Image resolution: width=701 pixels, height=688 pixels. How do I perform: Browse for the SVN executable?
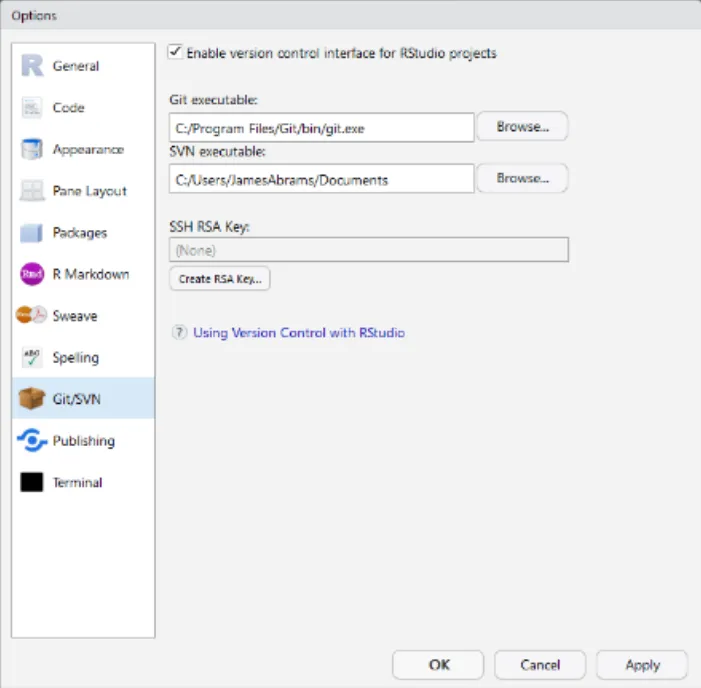click(522, 178)
